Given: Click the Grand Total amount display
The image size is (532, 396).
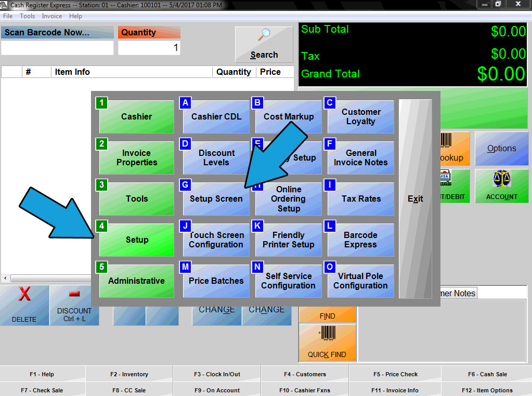Looking at the screenshot, I should coord(501,74).
